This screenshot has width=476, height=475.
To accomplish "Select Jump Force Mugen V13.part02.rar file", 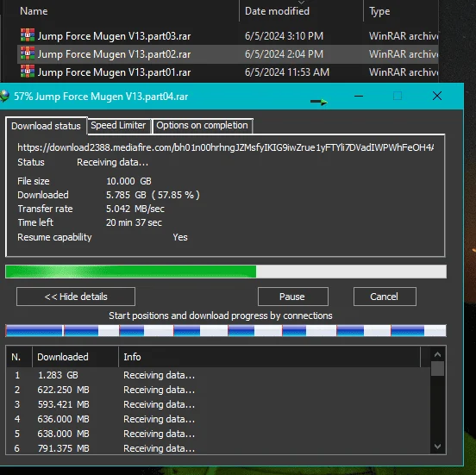I will [x=114, y=54].
